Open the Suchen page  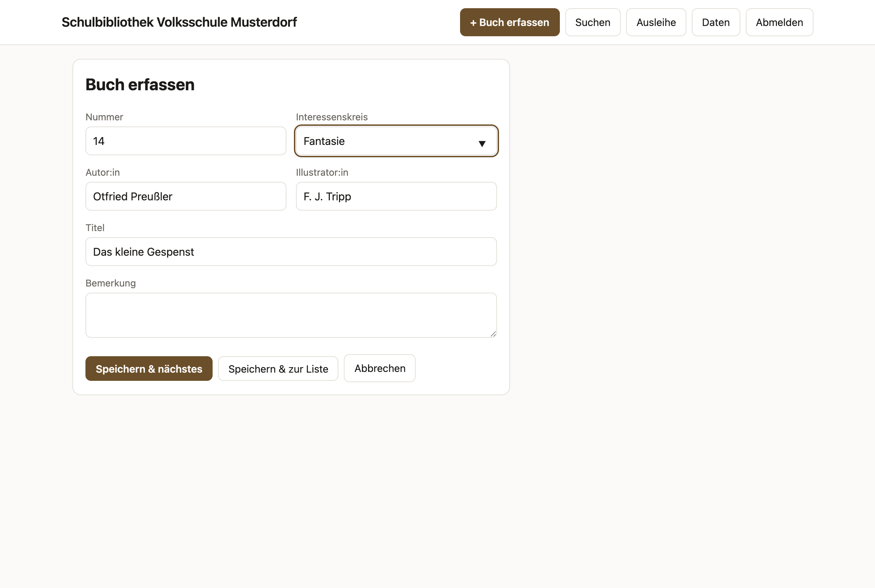(x=593, y=22)
